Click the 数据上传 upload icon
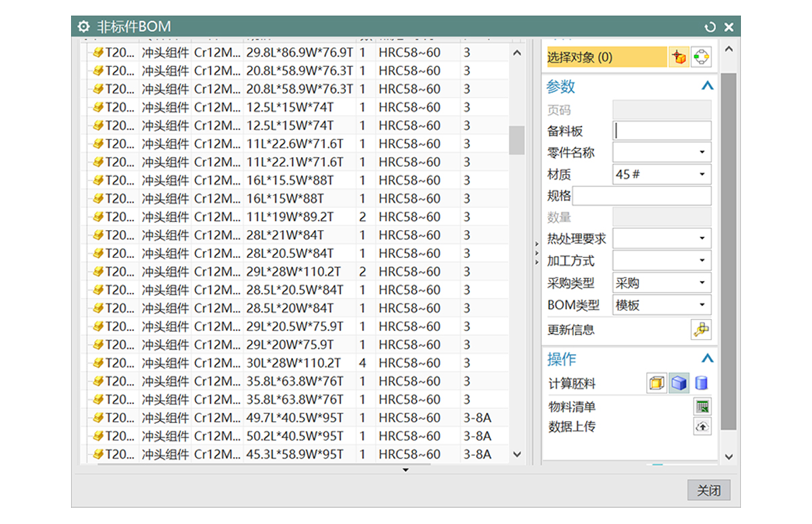The height and width of the screenshot is (524, 812). (703, 427)
